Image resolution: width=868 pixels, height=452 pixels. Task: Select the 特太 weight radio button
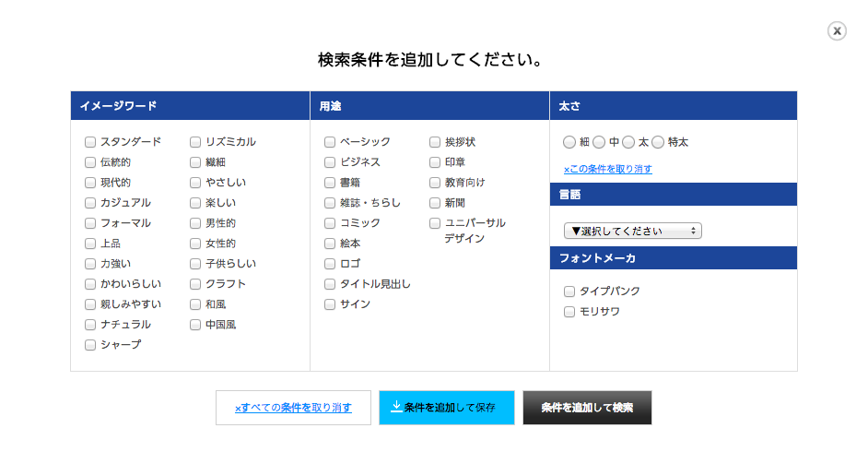coord(658,142)
